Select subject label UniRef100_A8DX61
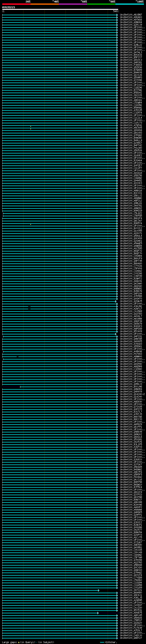The height and width of the screenshot is (644, 146). (x=131, y=100)
